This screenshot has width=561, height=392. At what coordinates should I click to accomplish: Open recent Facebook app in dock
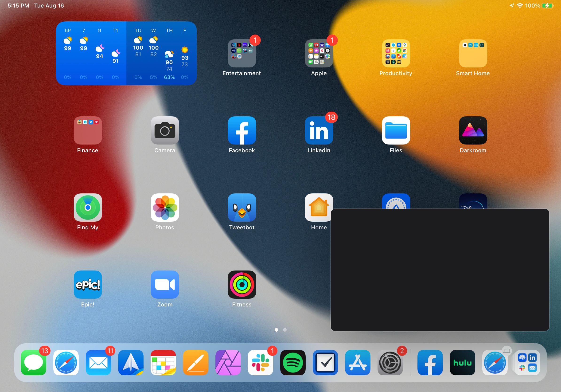(430, 362)
